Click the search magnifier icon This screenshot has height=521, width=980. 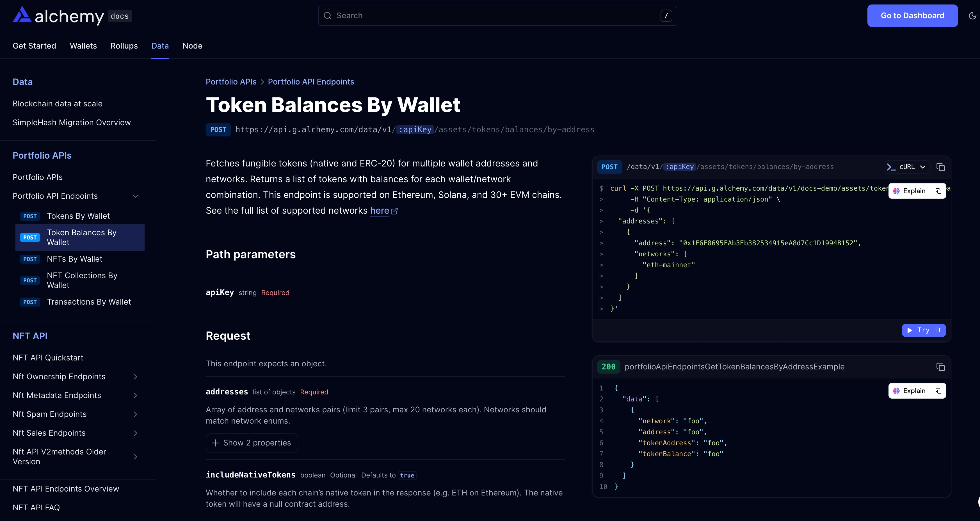[328, 16]
